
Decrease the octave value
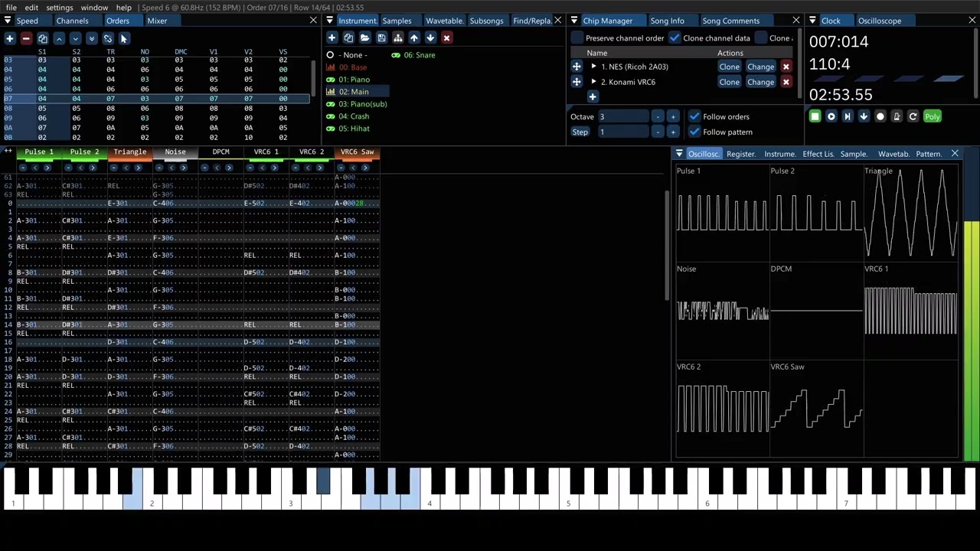[658, 116]
